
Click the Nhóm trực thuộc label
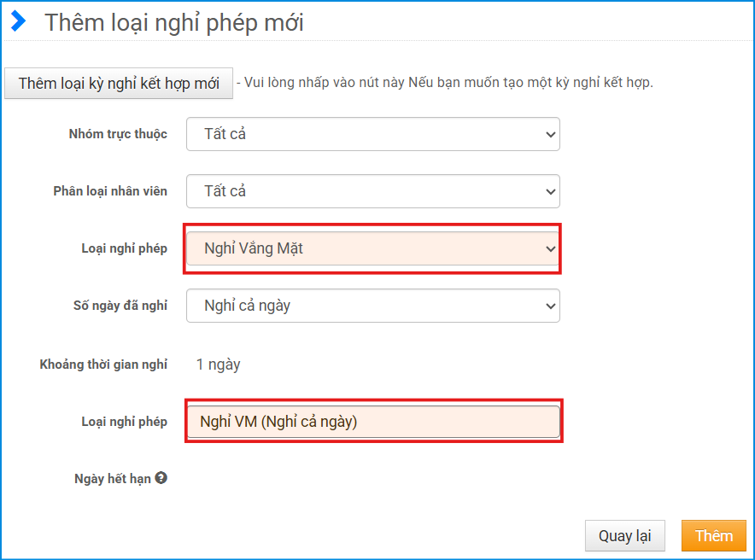[x=118, y=134]
